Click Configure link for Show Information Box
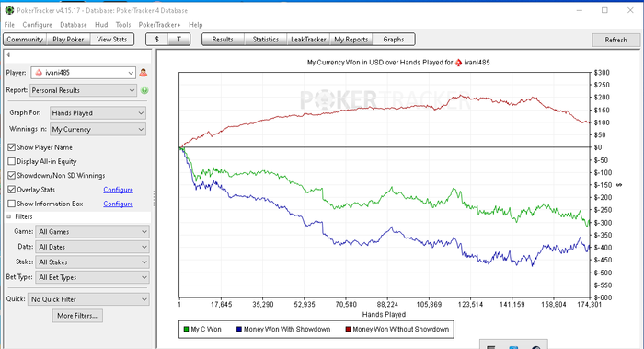Image resolution: width=644 pixels, height=349 pixels. click(x=118, y=204)
